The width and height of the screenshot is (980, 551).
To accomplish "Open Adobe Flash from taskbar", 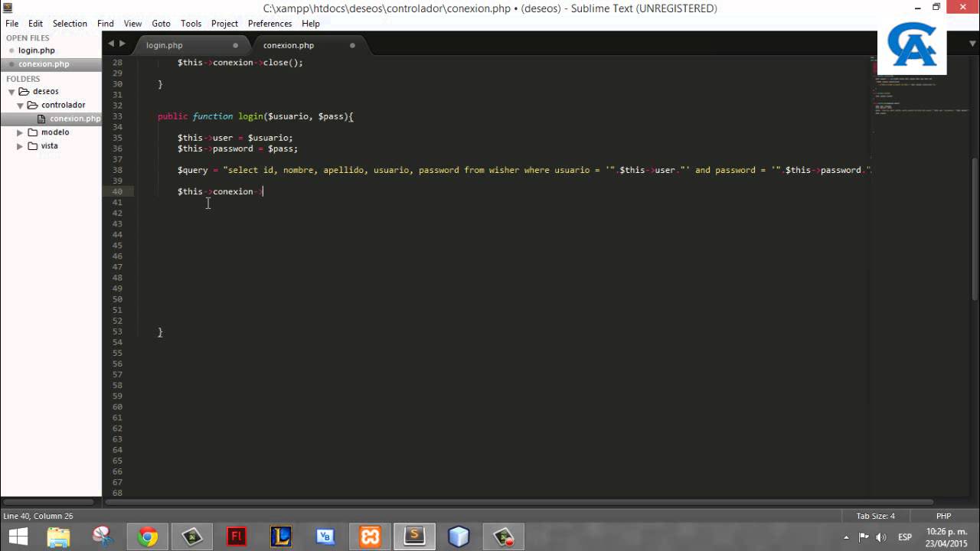I will [x=237, y=536].
